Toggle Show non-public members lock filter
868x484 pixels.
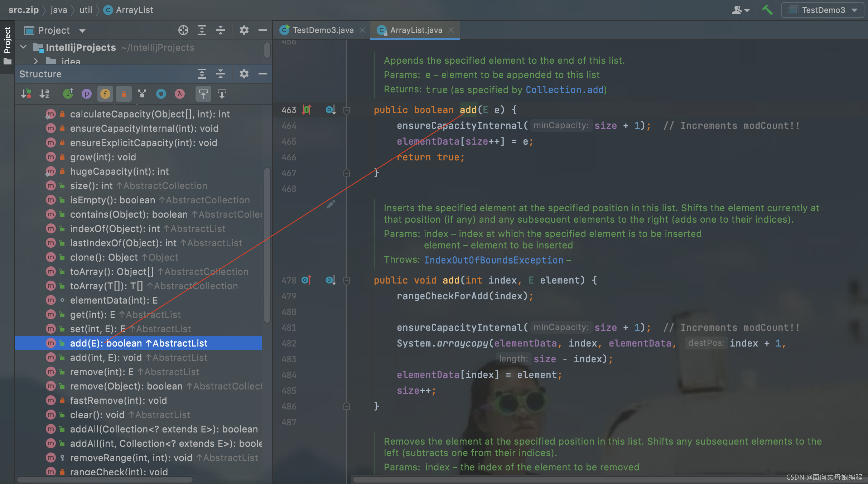point(124,94)
